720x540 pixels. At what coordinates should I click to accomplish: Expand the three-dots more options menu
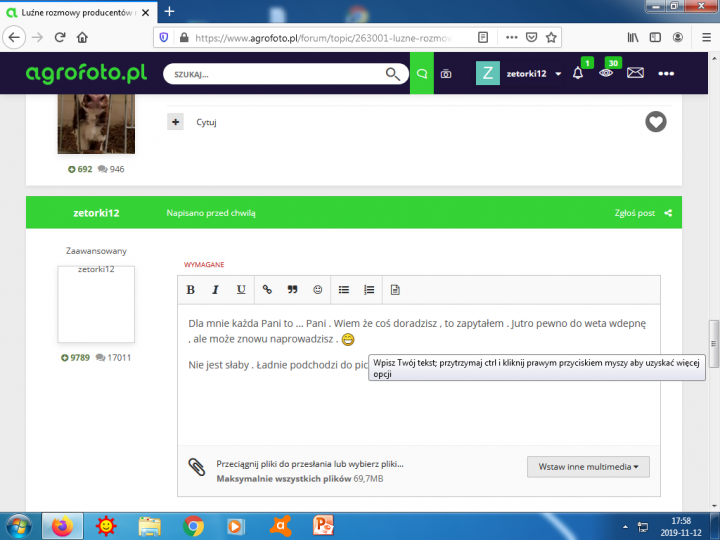click(666, 74)
